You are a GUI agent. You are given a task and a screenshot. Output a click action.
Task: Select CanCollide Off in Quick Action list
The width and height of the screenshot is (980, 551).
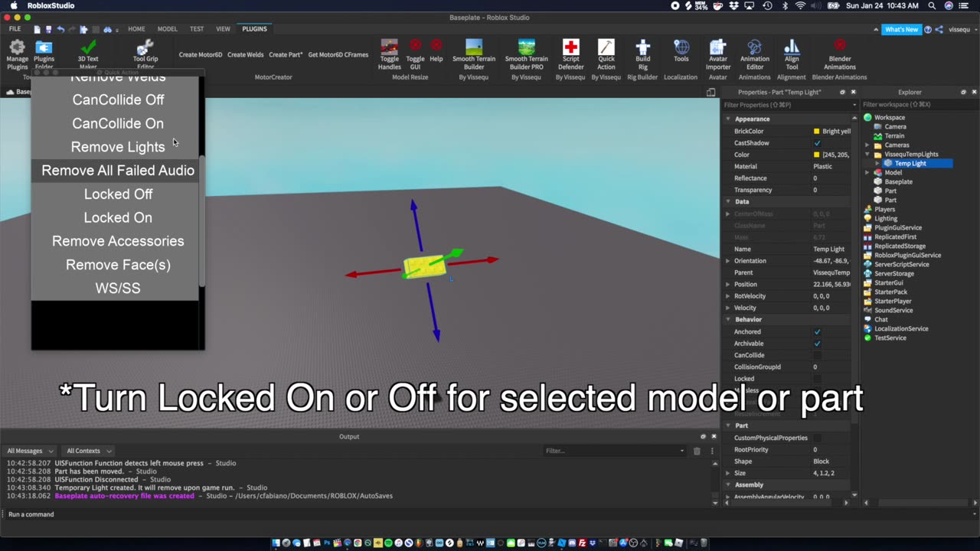(x=118, y=99)
